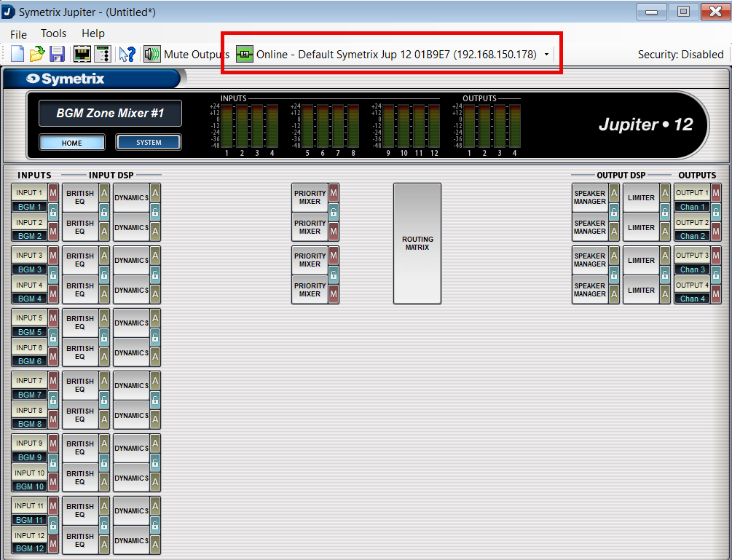
Task: Mute Input 1 with its M button
Action: 53,193
